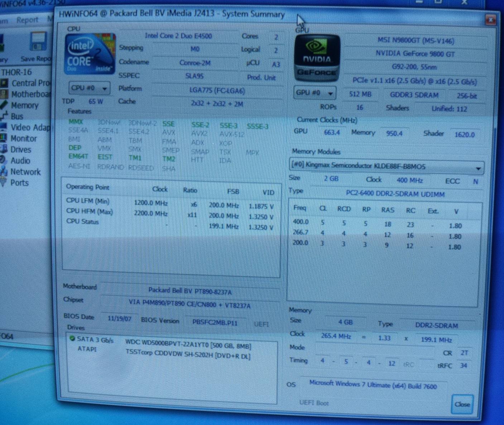This screenshot has height=425, width=504.
Task: Click the OS field 'Microsoft Windows 7 Ultimate'
Action: pyautogui.click(x=373, y=385)
